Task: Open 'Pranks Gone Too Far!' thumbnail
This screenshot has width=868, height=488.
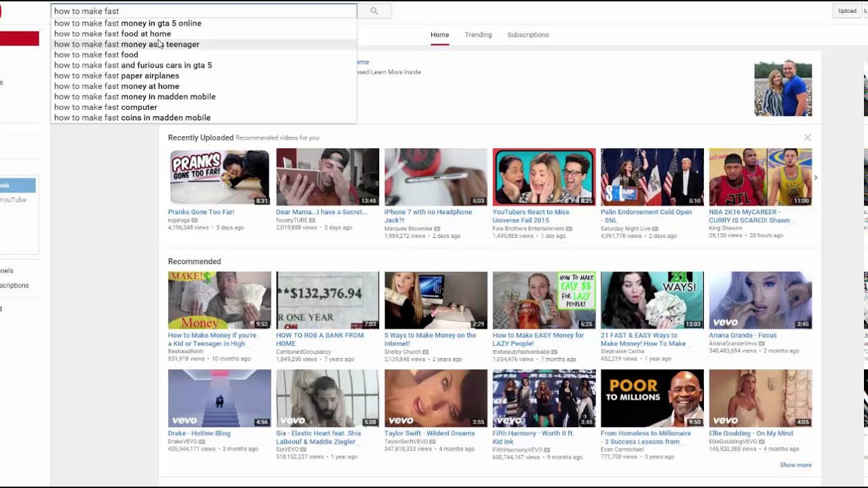Action: [219, 177]
